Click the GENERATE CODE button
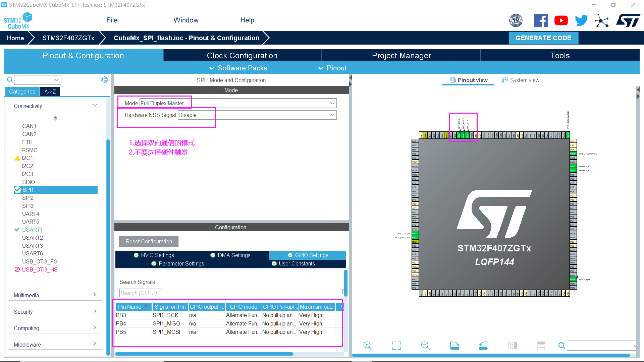Screen dimensions: 644x362 (x=543, y=38)
